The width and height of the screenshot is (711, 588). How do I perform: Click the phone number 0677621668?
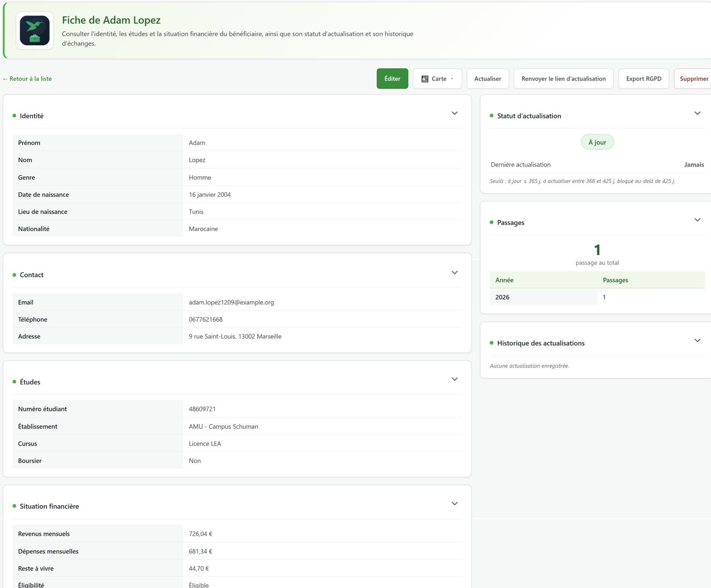206,319
